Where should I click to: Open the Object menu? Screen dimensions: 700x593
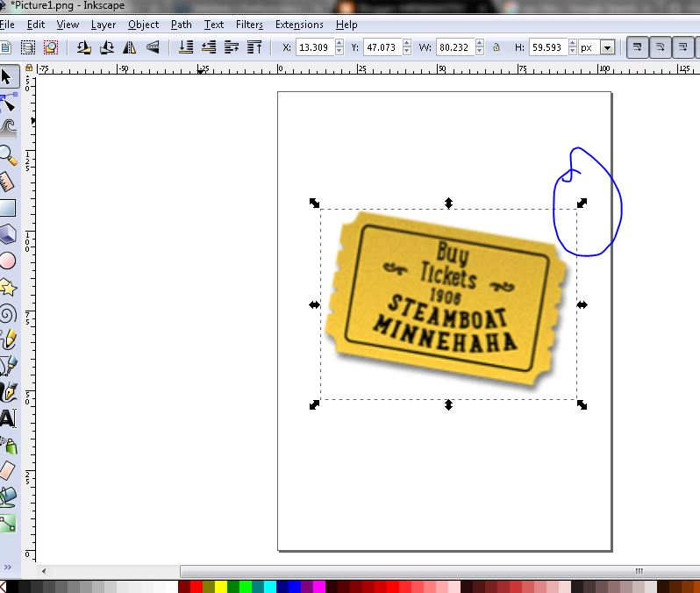coord(143,25)
